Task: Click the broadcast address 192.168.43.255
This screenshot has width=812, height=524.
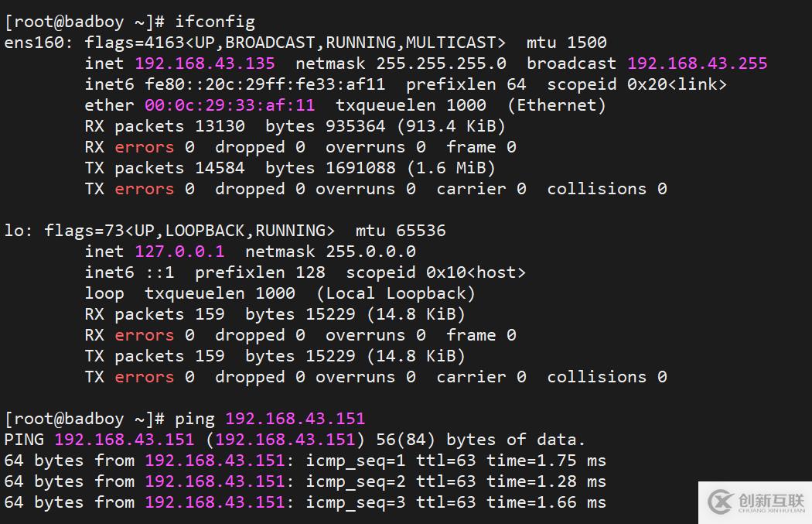Action: [697, 63]
